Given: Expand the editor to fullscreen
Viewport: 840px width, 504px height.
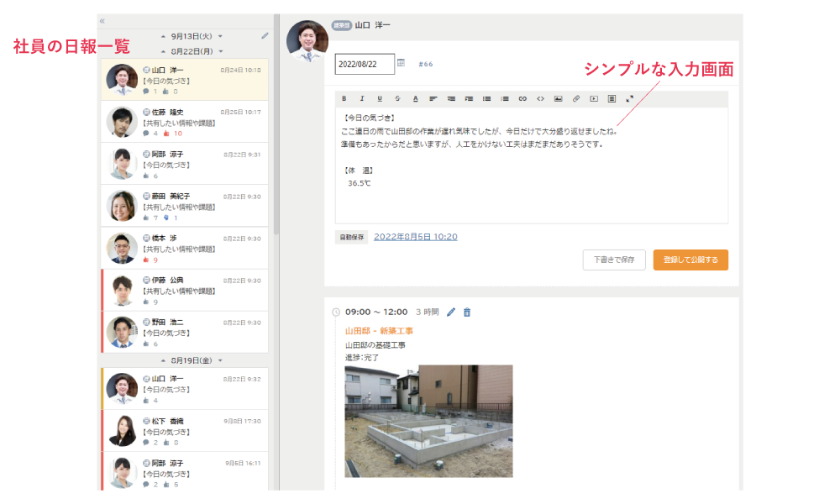Looking at the screenshot, I should (x=629, y=98).
